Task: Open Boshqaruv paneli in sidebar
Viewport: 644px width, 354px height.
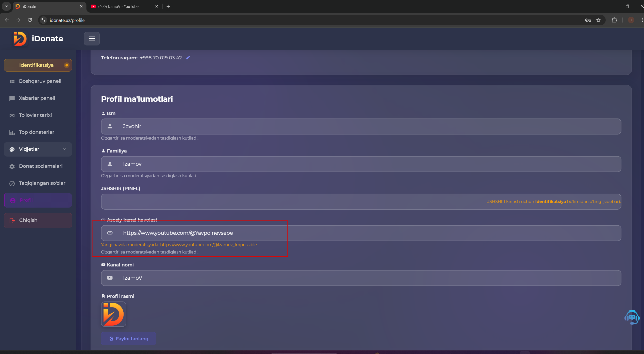Action: [40, 81]
